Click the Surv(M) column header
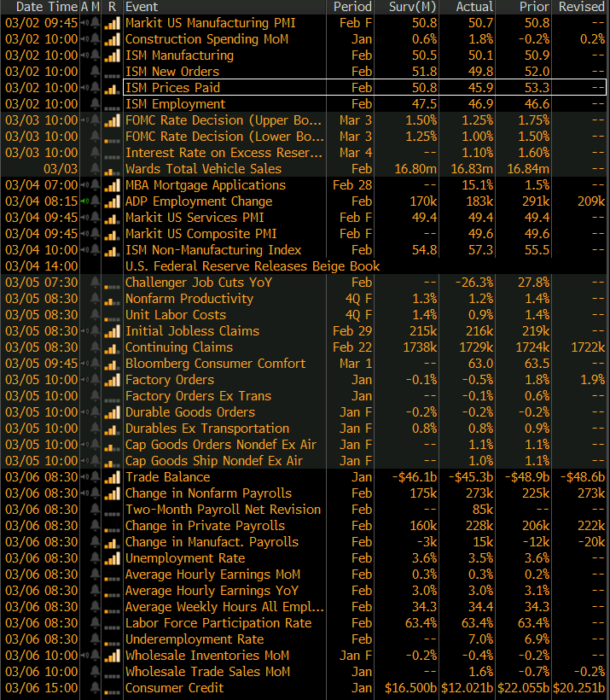610x700 pixels. (x=413, y=7)
